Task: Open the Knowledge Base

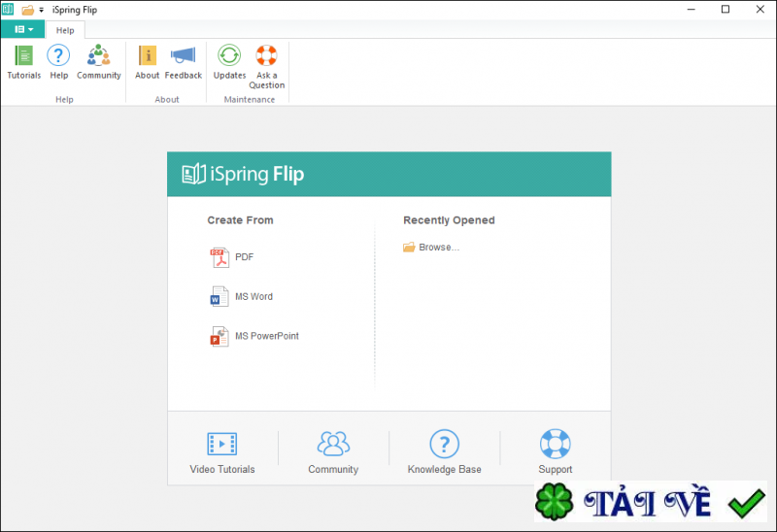Action: tap(444, 451)
